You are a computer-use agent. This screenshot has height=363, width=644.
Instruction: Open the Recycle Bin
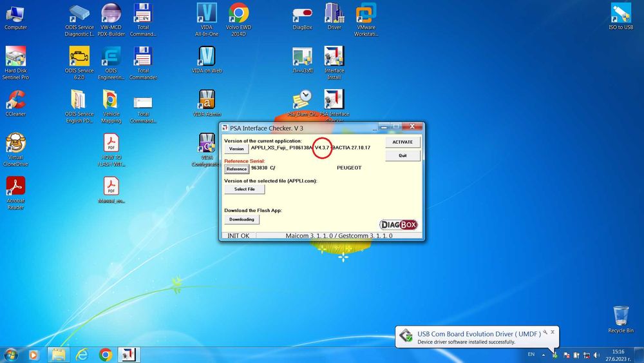(x=621, y=320)
